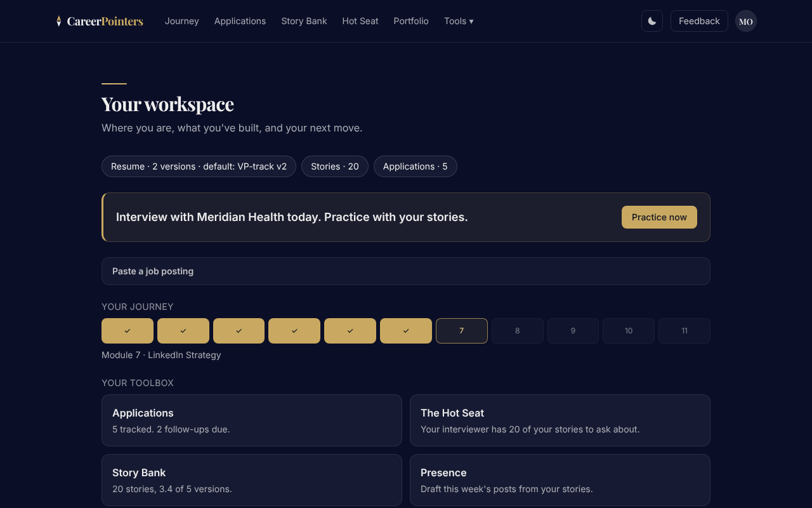Select journey module 10 step
The image size is (812, 508).
coord(629,331)
